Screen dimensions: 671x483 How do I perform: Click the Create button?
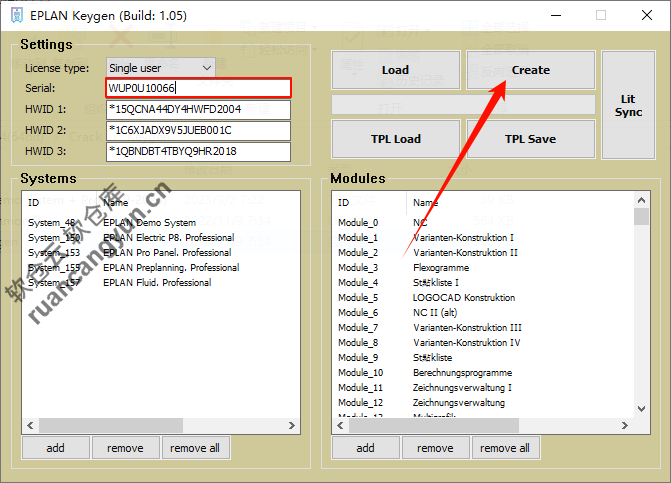point(530,70)
